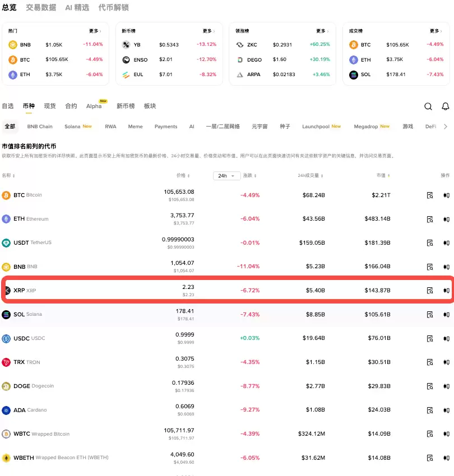
Task: Open the notification bell icon
Action: 445,106
